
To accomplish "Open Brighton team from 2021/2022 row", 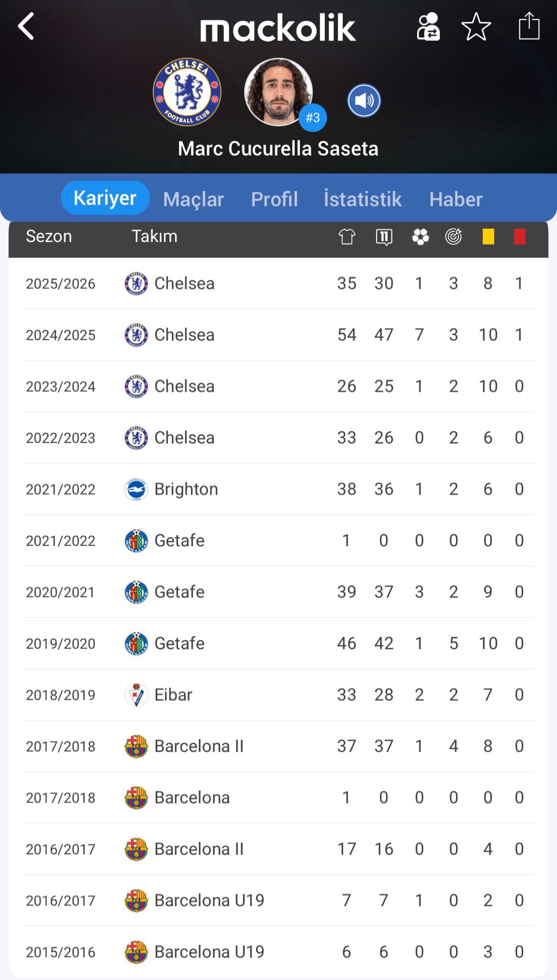I will point(186,489).
